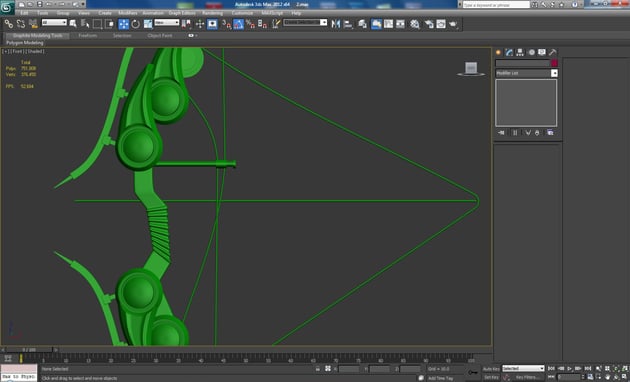Click the search keyword input field
Image resolution: width=630 pixels, height=382 pixels.
(x=496, y=5)
